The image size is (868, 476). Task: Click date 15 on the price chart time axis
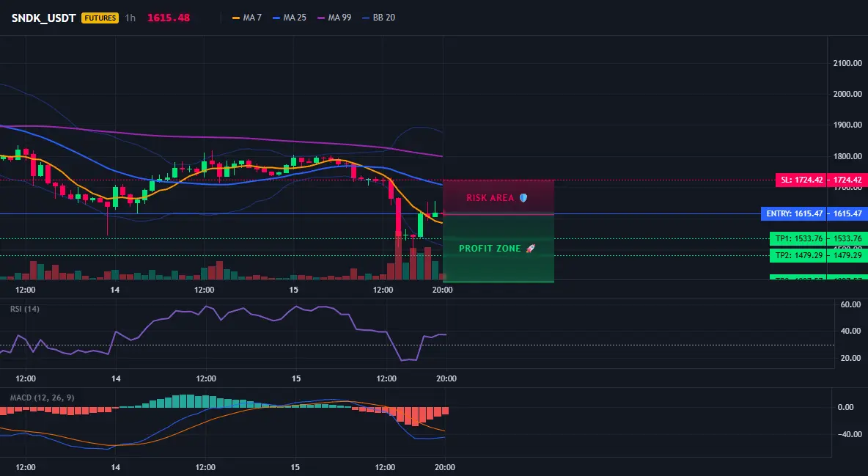coord(293,290)
